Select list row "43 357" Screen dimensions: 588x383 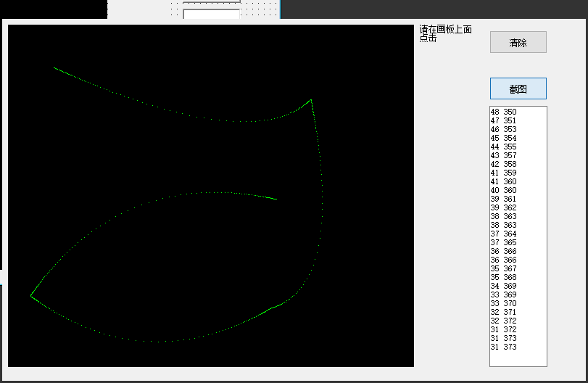coord(518,155)
